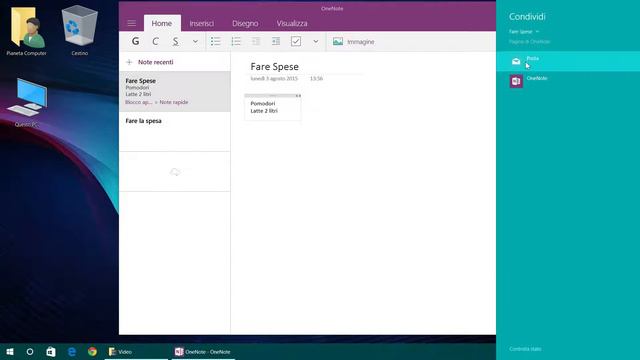The height and width of the screenshot is (360, 640).
Task: Open the OneNote hamburger menu
Action: pyautogui.click(x=131, y=23)
